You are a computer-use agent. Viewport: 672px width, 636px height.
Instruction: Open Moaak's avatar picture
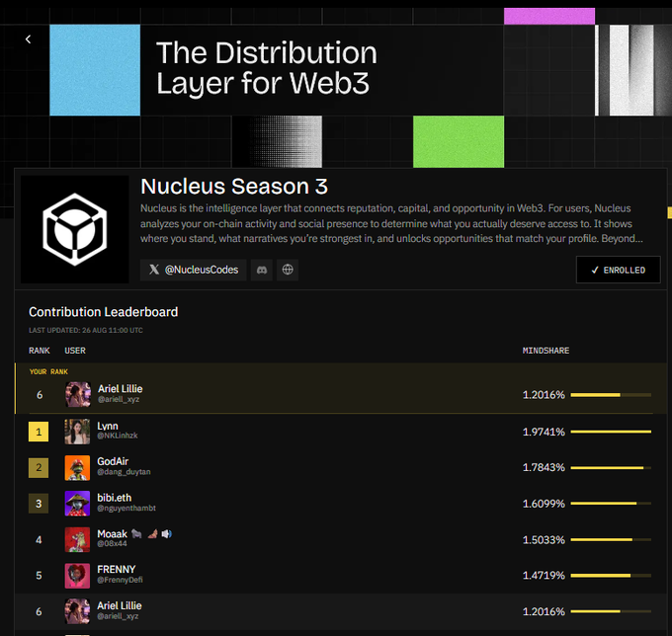pos(77,539)
